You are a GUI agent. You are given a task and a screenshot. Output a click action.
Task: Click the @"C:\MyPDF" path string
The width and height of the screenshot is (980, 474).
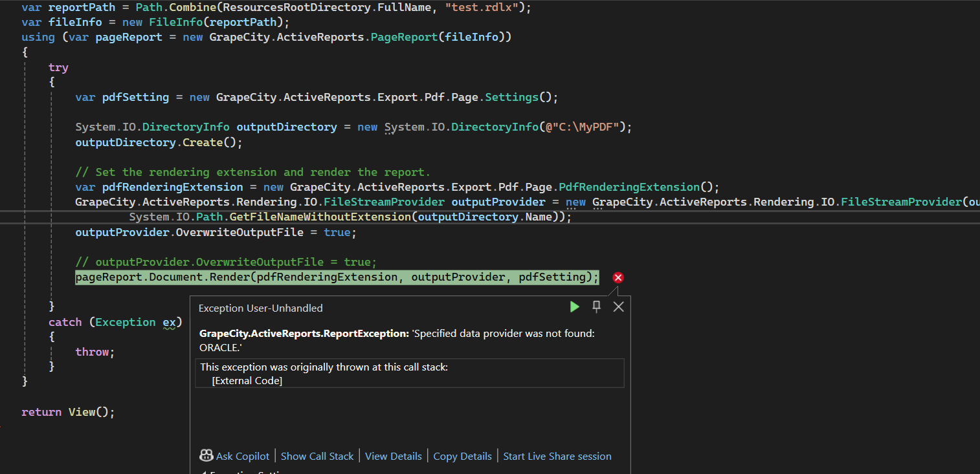(582, 127)
